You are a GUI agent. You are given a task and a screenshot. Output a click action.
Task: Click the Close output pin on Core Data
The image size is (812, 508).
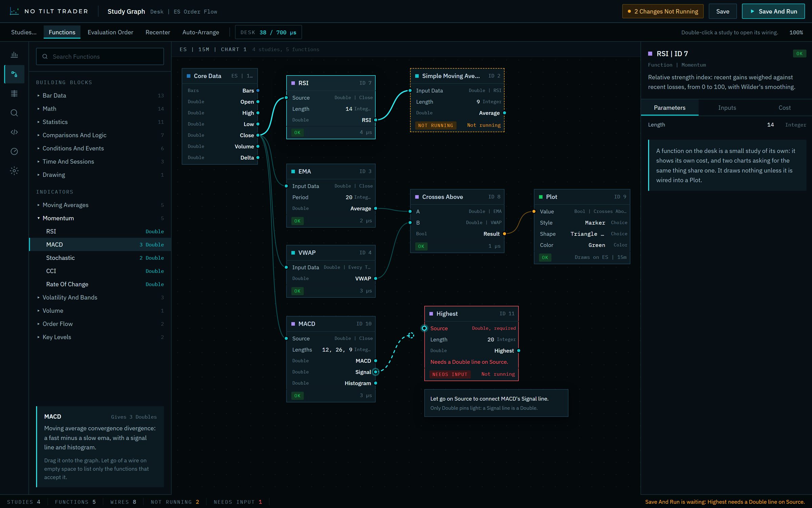258,135
